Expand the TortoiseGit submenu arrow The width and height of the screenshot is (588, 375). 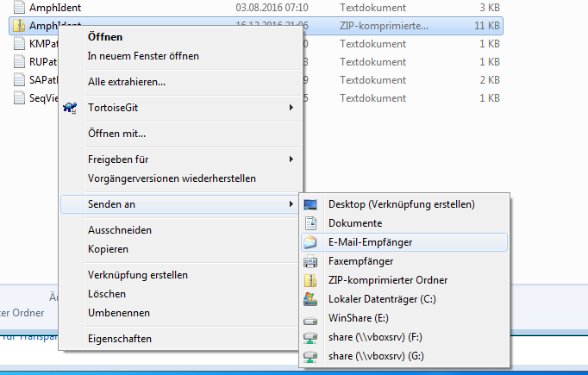click(x=291, y=108)
